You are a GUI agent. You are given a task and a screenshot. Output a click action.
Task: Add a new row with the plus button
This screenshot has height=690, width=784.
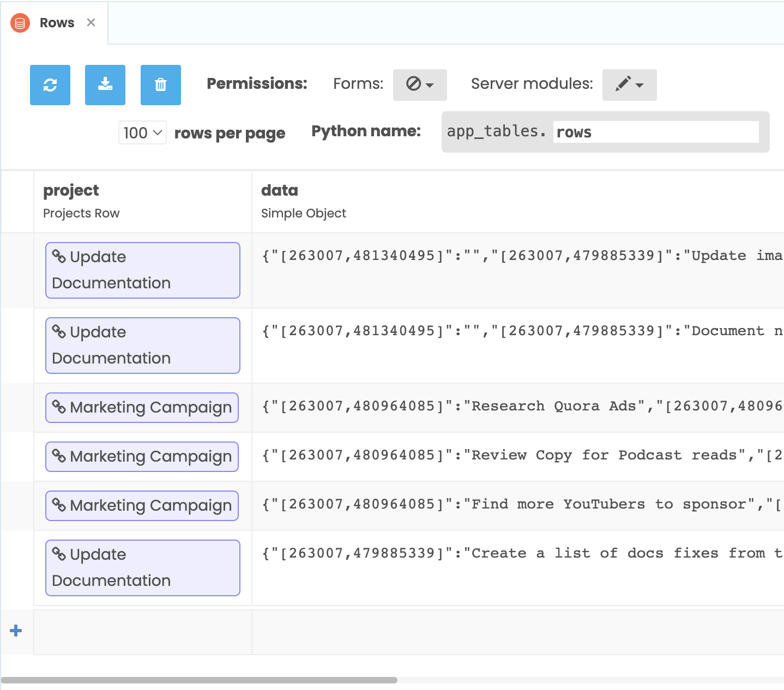point(15,631)
